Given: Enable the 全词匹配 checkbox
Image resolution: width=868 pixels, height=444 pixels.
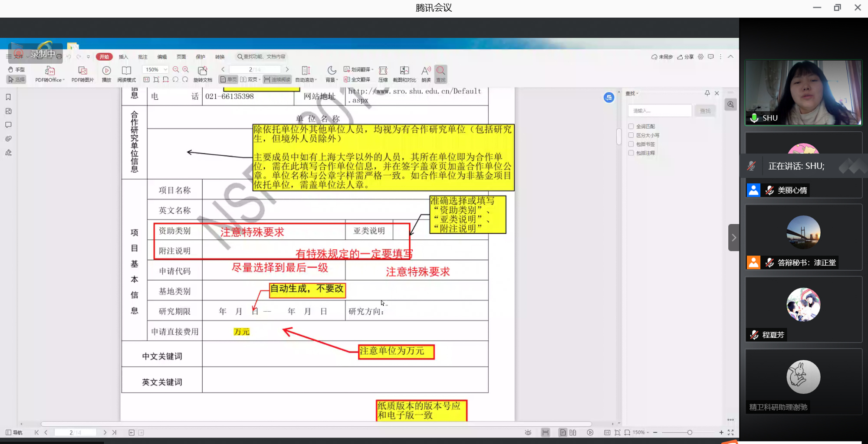Looking at the screenshot, I should point(631,126).
